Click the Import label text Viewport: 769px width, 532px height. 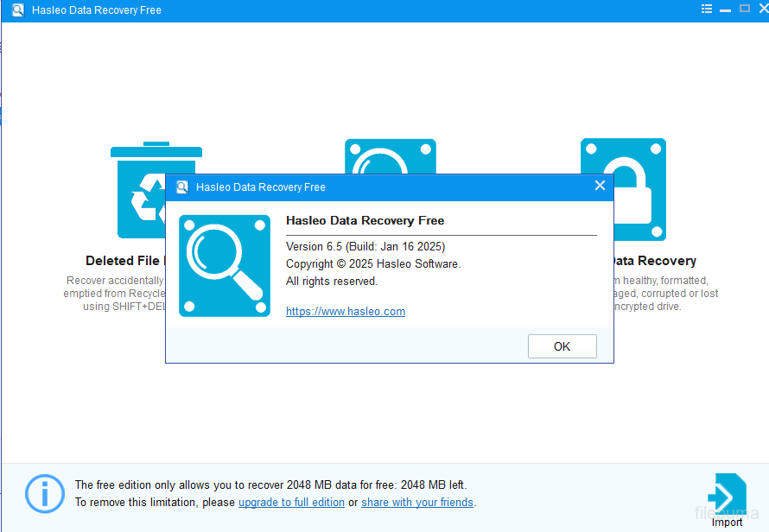point(727,522)
